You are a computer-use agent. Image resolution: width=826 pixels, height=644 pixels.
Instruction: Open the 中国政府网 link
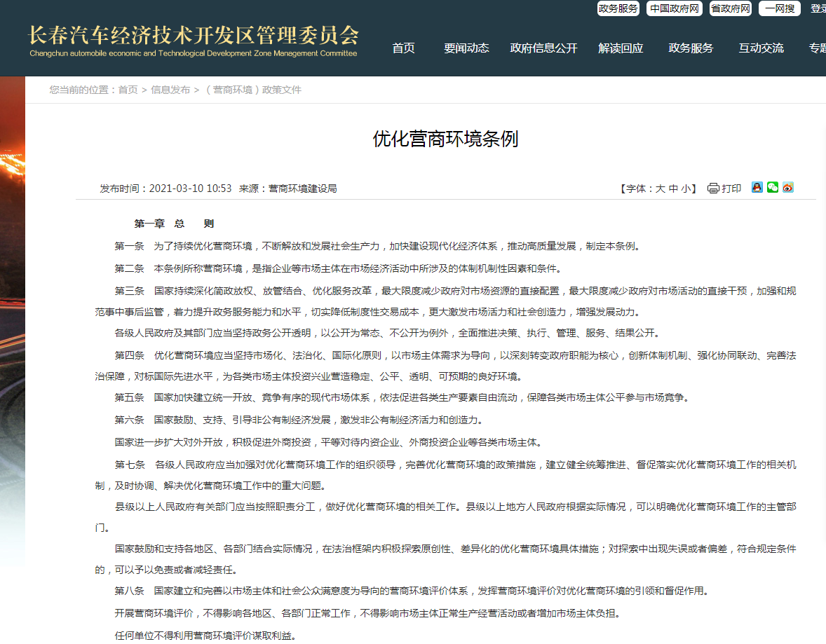tap(674, 8)
